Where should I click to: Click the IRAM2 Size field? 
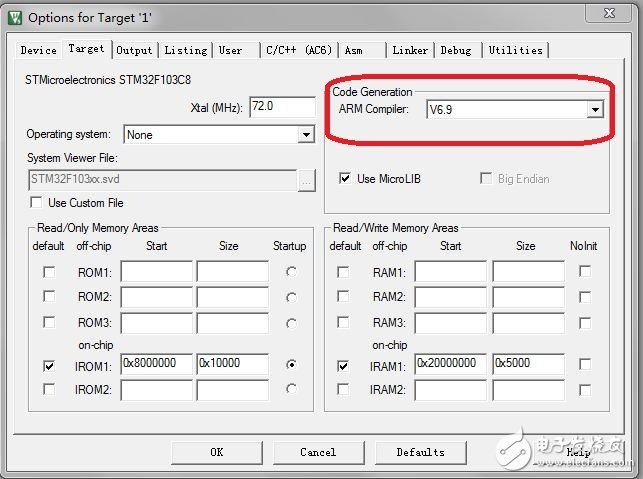pyautogui.click(x=528, y=390)
